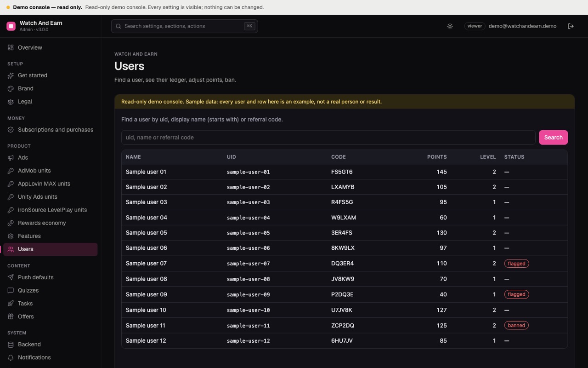Click the Watch And Earn pink logo icon

coord(11,26)
